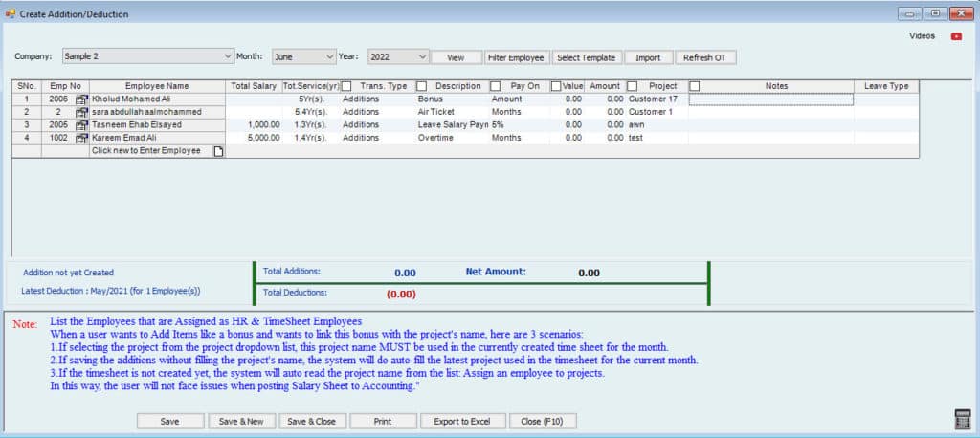
Task: Open the YouTube Videos icon
Action: pos(955,36)
